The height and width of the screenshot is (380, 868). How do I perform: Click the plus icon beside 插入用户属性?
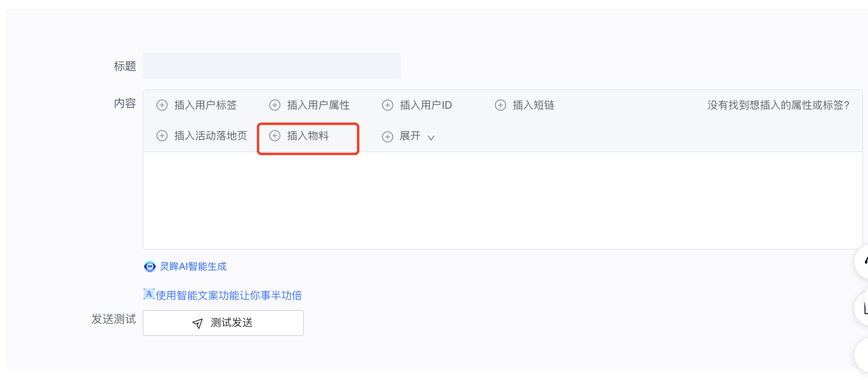[x=275, y=105]
